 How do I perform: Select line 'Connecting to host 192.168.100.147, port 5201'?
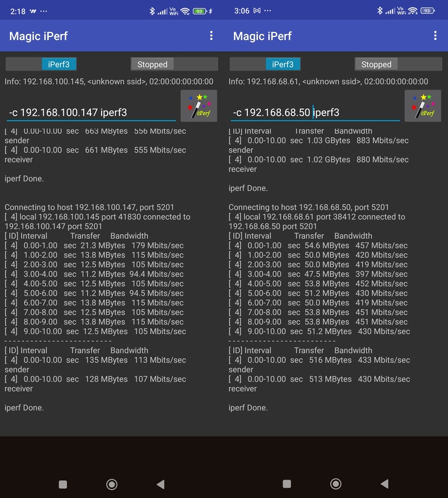[89, 207]
